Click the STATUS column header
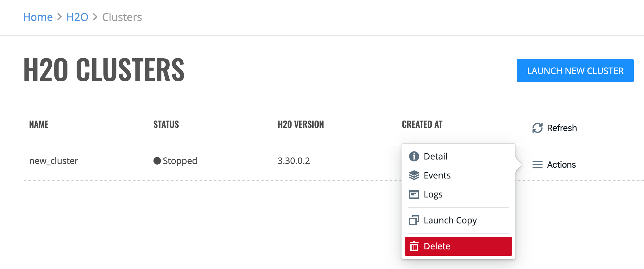Image resolution: width=644 pixels, height=269 pixels. point(166,124)
